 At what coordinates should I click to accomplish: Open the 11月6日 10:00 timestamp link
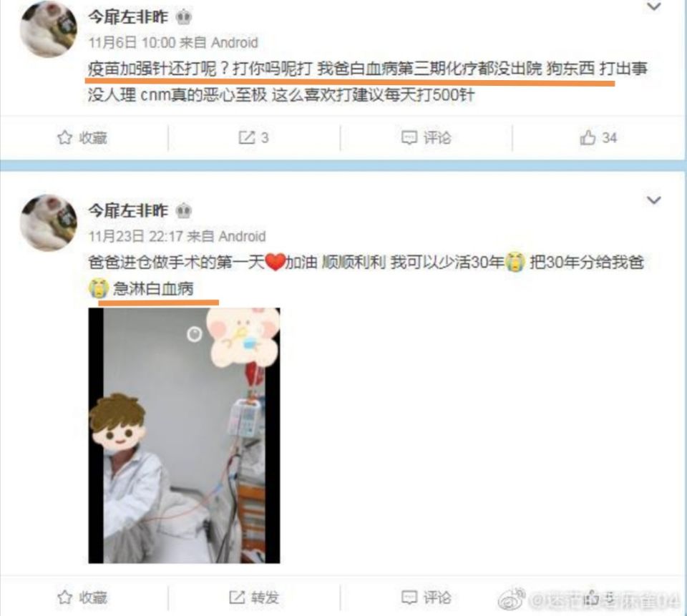132,42
